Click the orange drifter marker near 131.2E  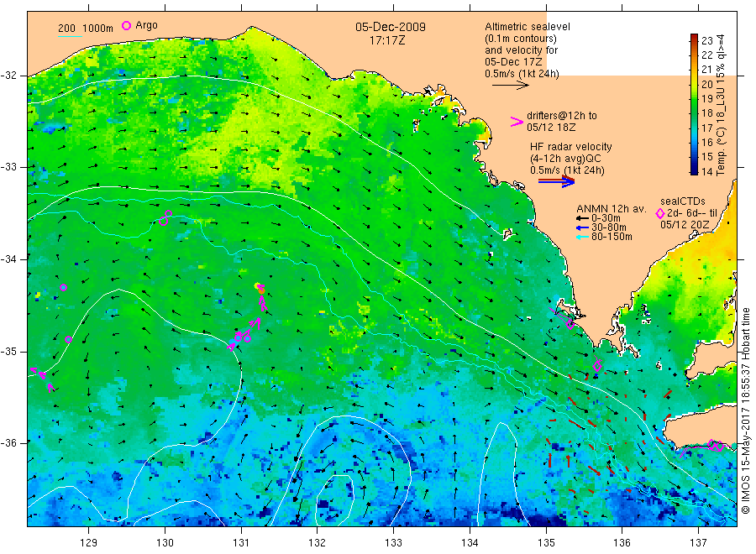261,290
